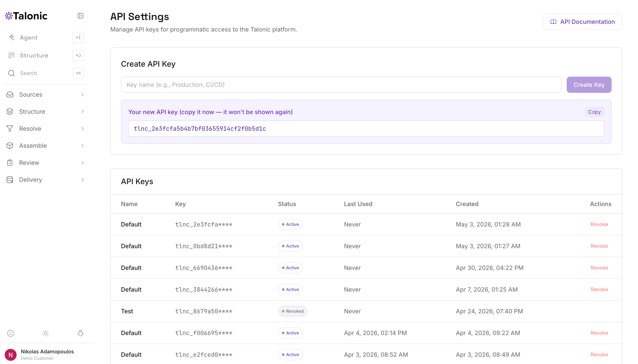Click the Key column header

pyautogui.click(x=180, y=204)
